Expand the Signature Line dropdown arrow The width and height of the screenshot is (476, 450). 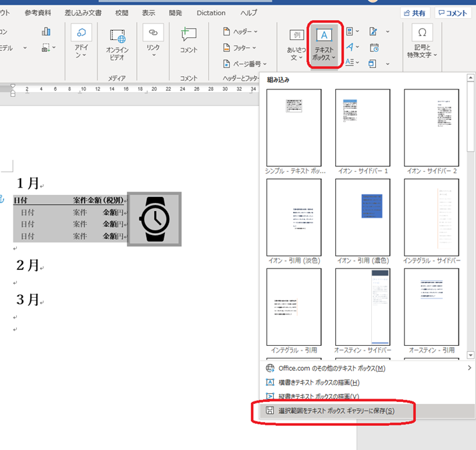tap(388, 31)
